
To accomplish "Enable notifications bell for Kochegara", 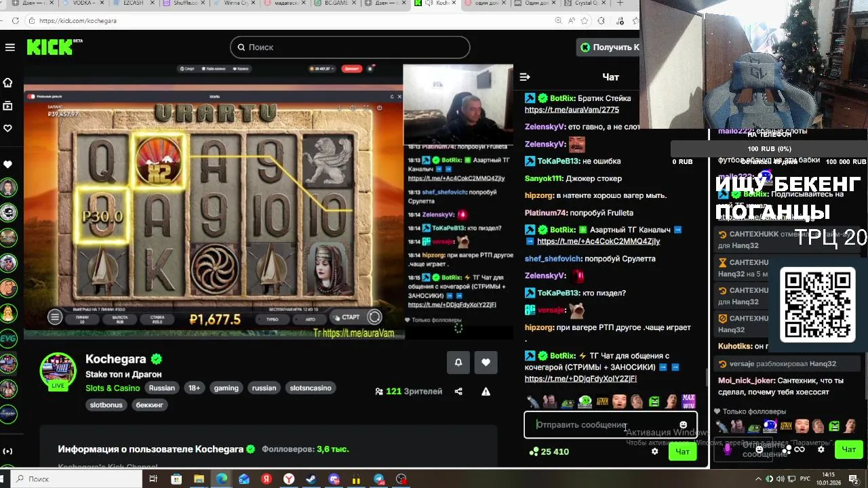I will (x=458, y=363).
